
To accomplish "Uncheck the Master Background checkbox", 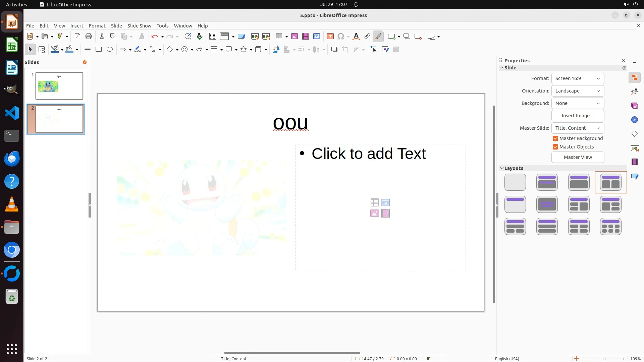I will tap(555, 138).
